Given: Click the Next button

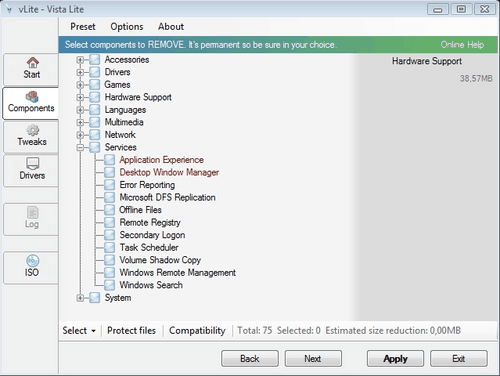Looking at the screenshot, I should point(313,359).
